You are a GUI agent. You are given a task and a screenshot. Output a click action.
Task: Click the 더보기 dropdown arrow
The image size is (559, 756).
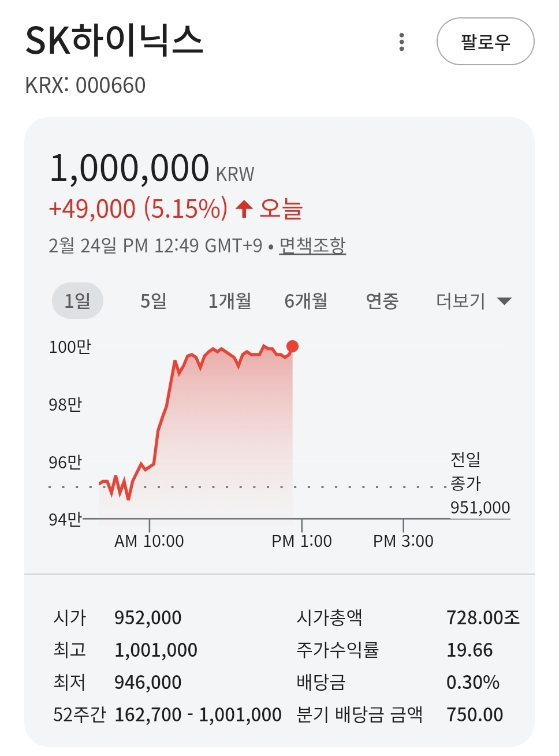(x=504, y=301)
